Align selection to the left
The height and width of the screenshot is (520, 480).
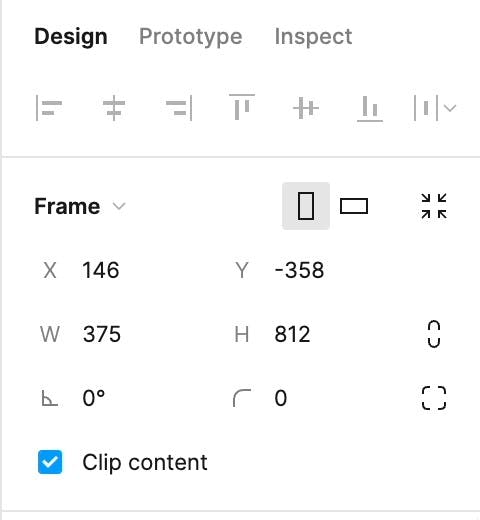tap(49, 108)
